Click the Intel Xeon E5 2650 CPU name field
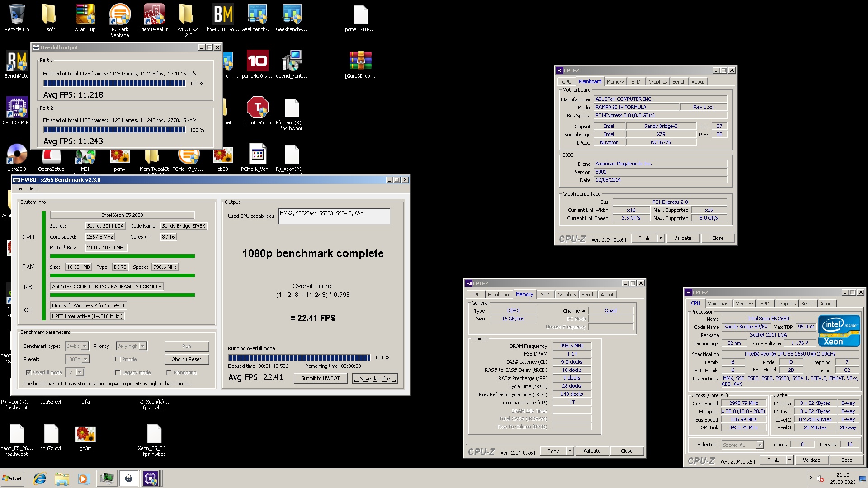Viewport: 868px width, 488px height. (x=122, y=215)
